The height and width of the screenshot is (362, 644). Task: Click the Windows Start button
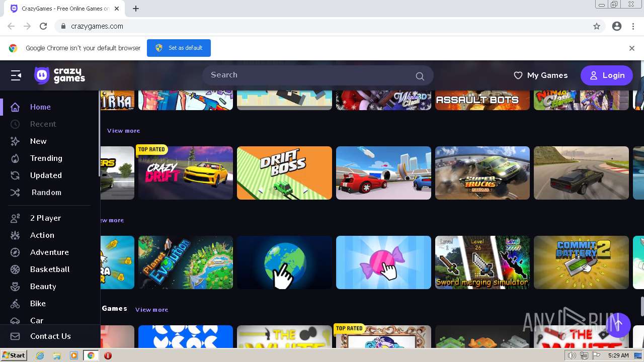(x=14, y=355)
